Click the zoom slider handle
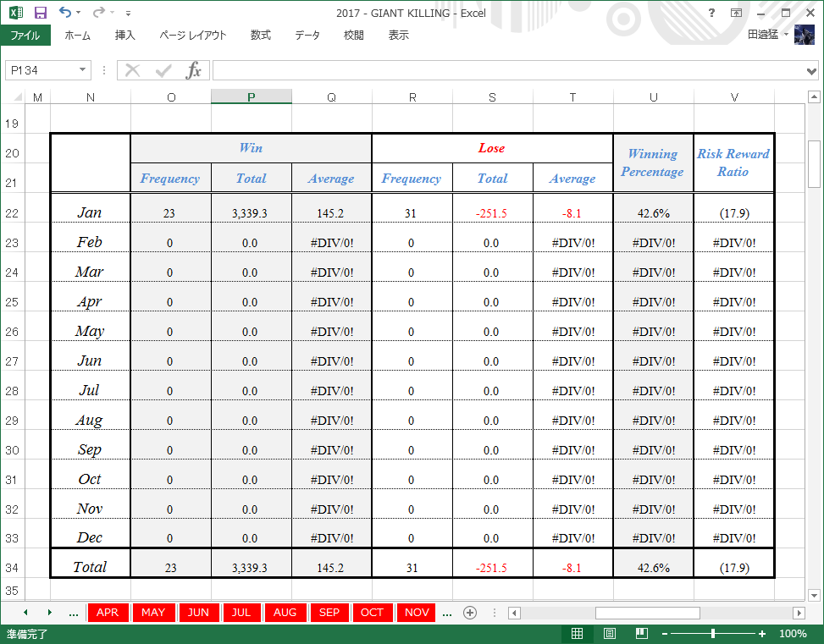 click(x=713, y=634)
